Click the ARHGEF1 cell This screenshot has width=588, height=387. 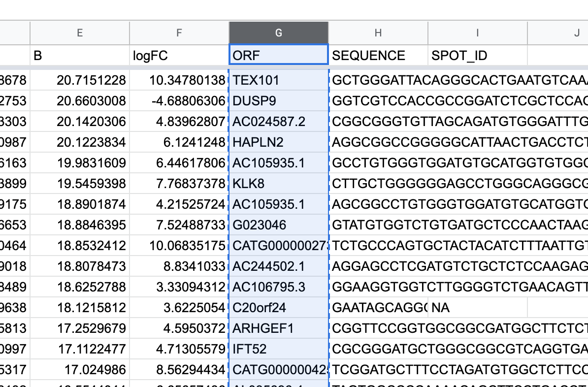tap(279, 328)
